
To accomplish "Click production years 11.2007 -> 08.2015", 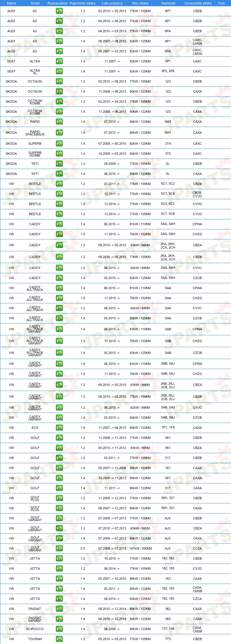I will (x=112, y=428).
